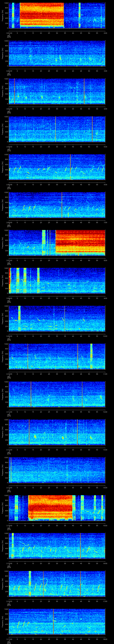Click the red vertical line in the 2:15:00 panel
The image size is (114, 644).
(80, 546)
